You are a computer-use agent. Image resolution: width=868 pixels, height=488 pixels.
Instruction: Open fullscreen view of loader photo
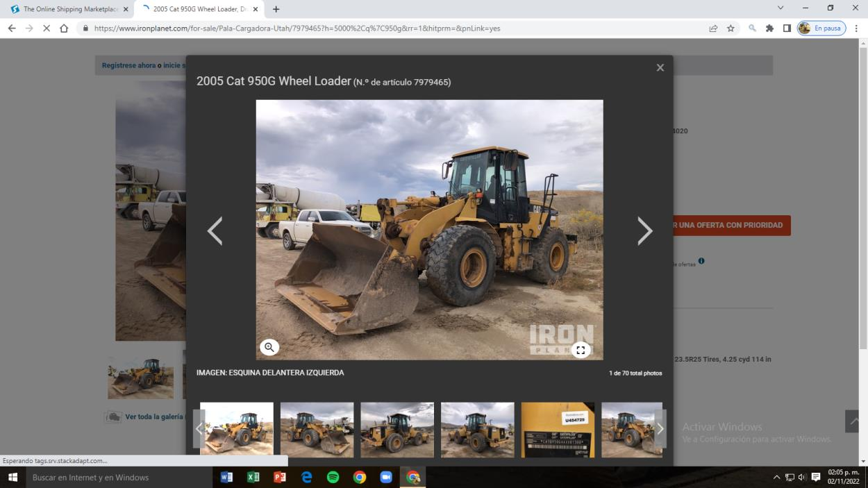581,350
